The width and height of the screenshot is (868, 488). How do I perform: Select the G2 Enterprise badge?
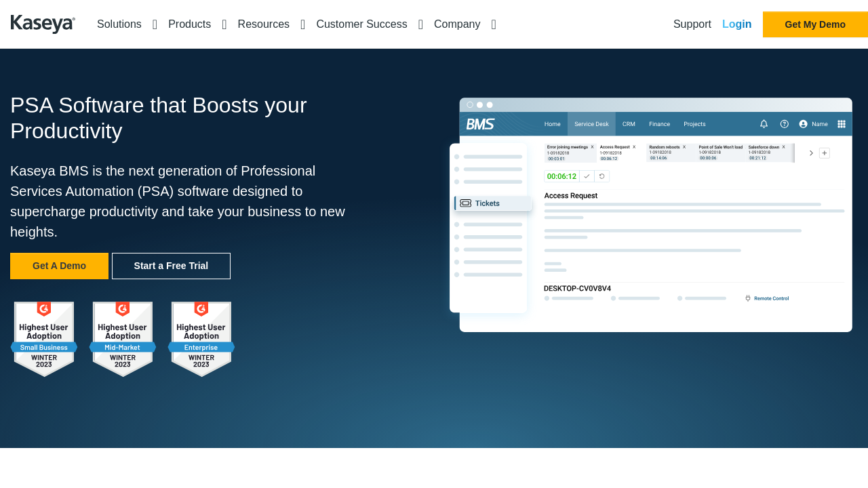pyautogui.click(x=201, y=339)
